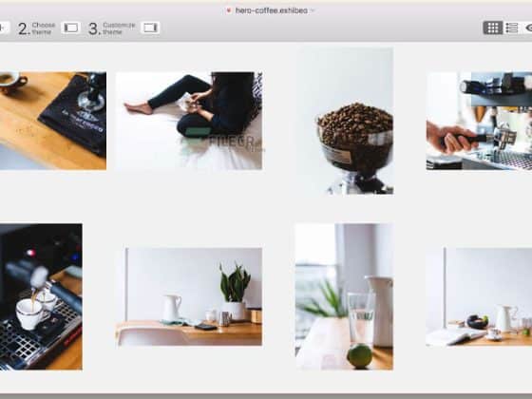
Task: Select the open book on table photo
Action: click(479, 296)
